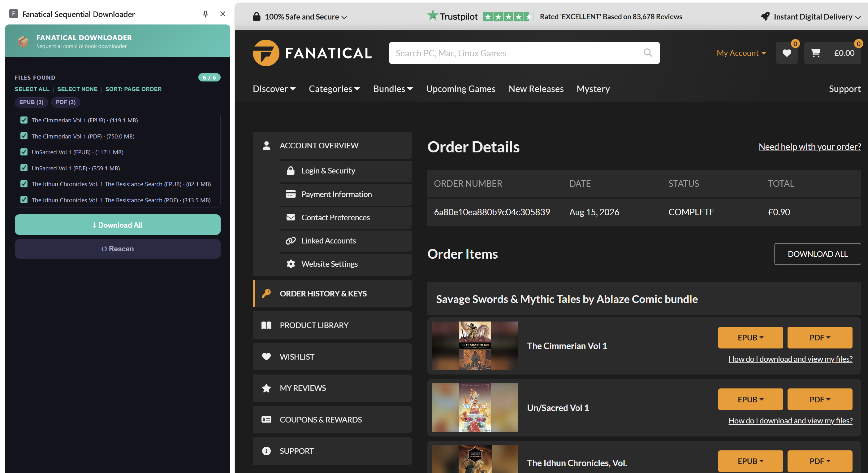The image size is (868, 473).
Task: Toggle the EPUB (3) filter chip
Action: [31, 102]
